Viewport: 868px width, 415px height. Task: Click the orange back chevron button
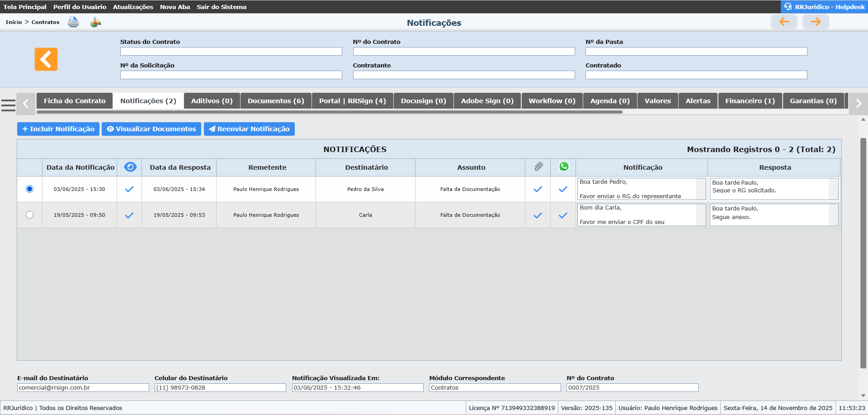pyautogui.click(x=46, y=59)
